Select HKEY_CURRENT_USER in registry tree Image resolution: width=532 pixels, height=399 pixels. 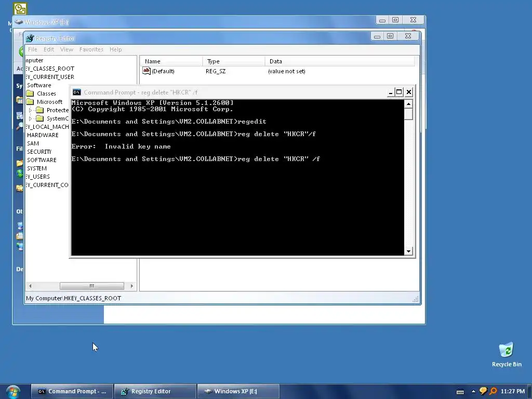click(x=50, y=77)
